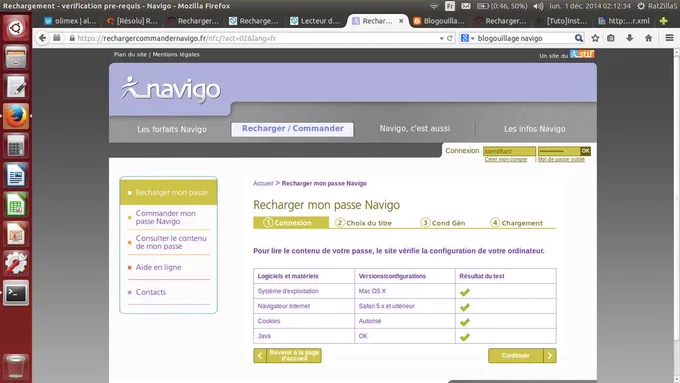The width and height of the screenshot is (680, 383).
Task: Go to Firefox home page icon
Action: coord(649,38)
